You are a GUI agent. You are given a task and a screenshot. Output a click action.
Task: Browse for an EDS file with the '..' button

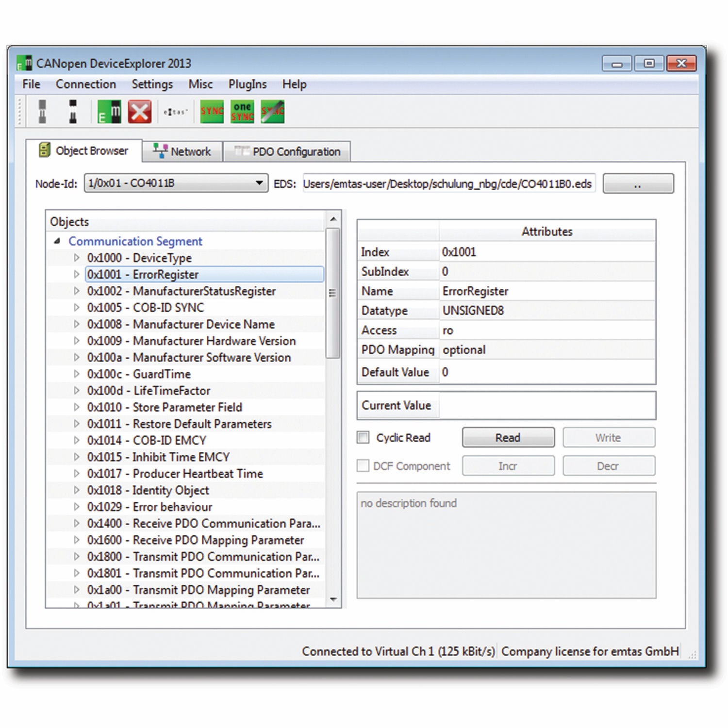coord(638,183)
